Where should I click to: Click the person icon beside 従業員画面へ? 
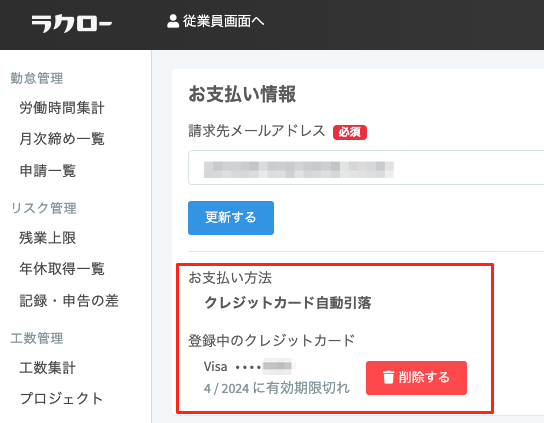point(172,21)
